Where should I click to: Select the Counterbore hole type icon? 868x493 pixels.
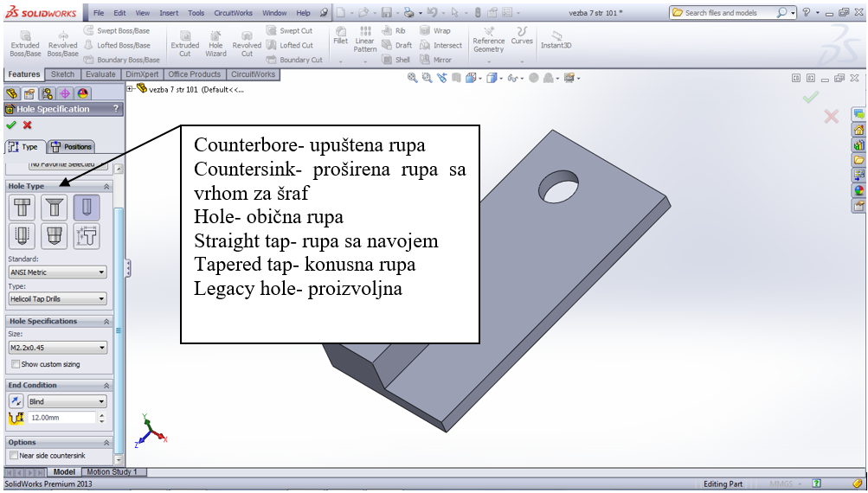(23, 208)
